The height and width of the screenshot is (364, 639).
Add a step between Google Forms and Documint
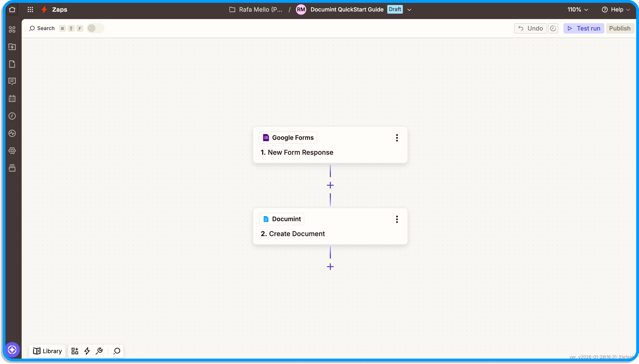(x=330, y=185)
